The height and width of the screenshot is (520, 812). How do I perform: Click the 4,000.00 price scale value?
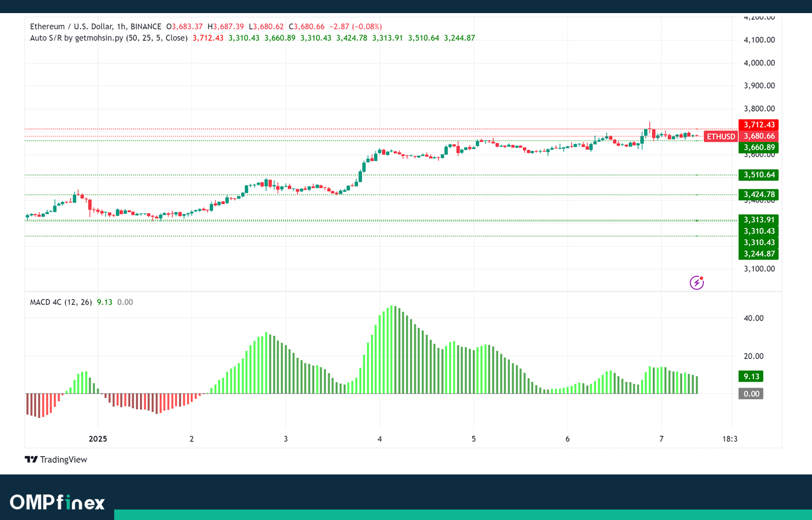pos(759,63)
